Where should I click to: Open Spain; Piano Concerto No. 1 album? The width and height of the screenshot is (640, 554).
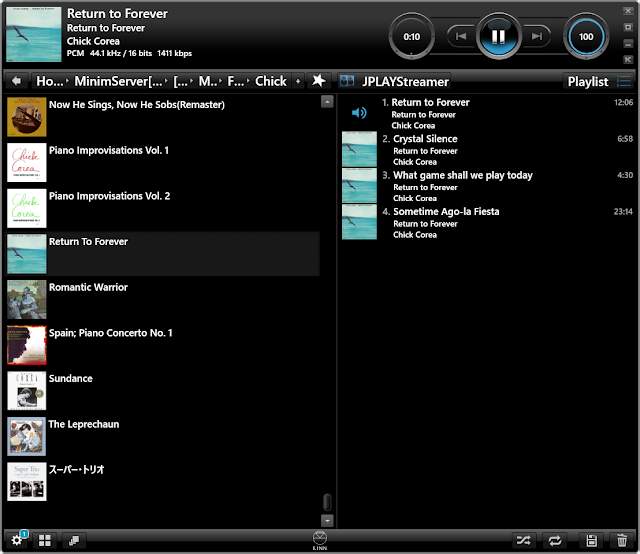tap(162, 345)
